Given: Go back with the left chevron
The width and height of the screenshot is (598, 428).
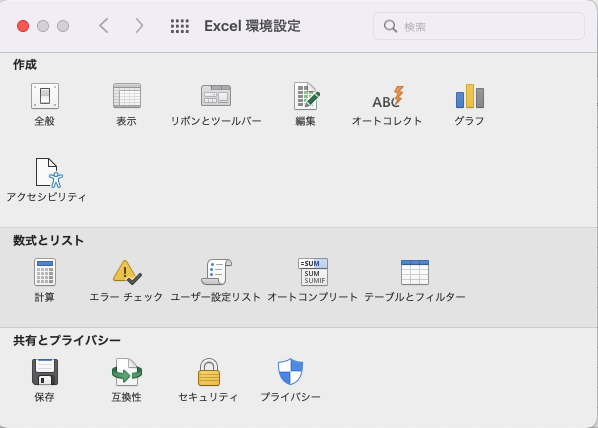Looking at the screenshot, I should (x=104, y=26).
